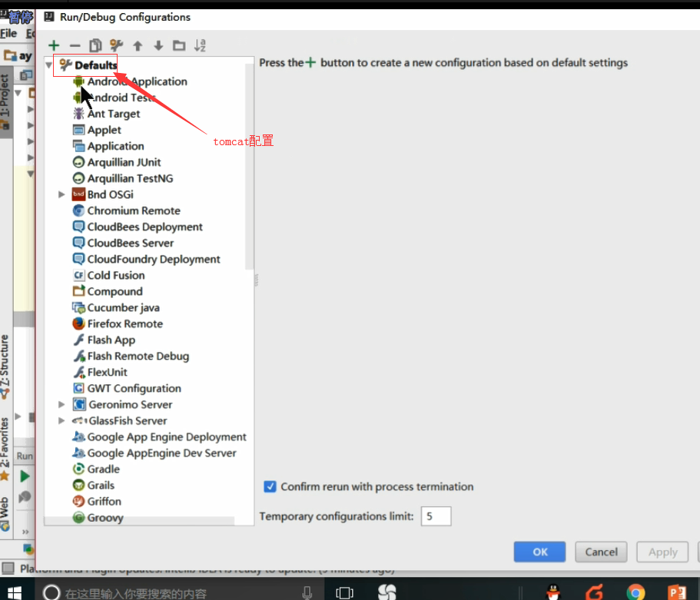
Task: Toggle Confirm rerun with process termination
Action: tap(270, 486)
